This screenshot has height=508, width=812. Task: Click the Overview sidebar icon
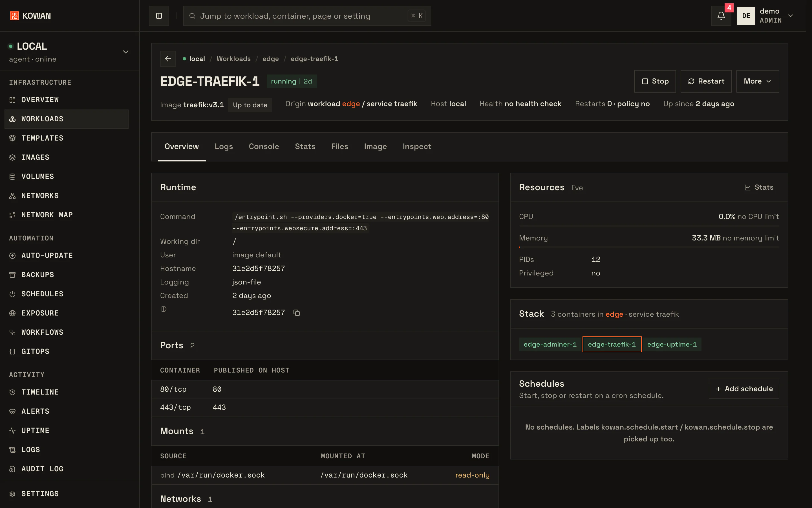(12, 100)
